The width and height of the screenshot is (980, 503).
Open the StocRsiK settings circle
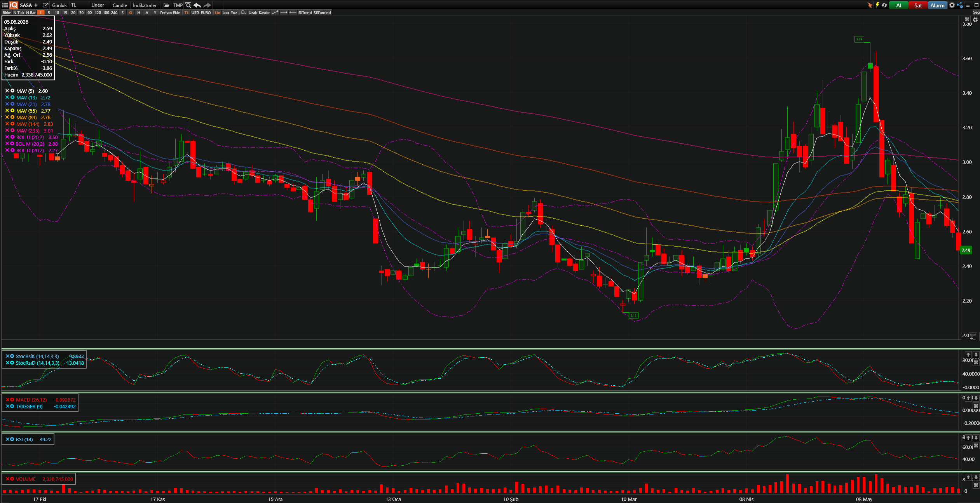coord(12,356)
